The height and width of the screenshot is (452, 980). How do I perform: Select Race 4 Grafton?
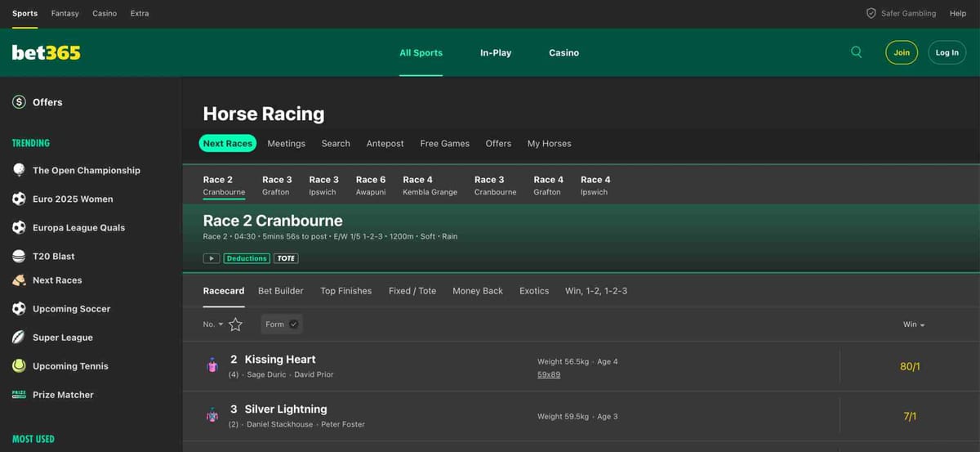point(549,186)
